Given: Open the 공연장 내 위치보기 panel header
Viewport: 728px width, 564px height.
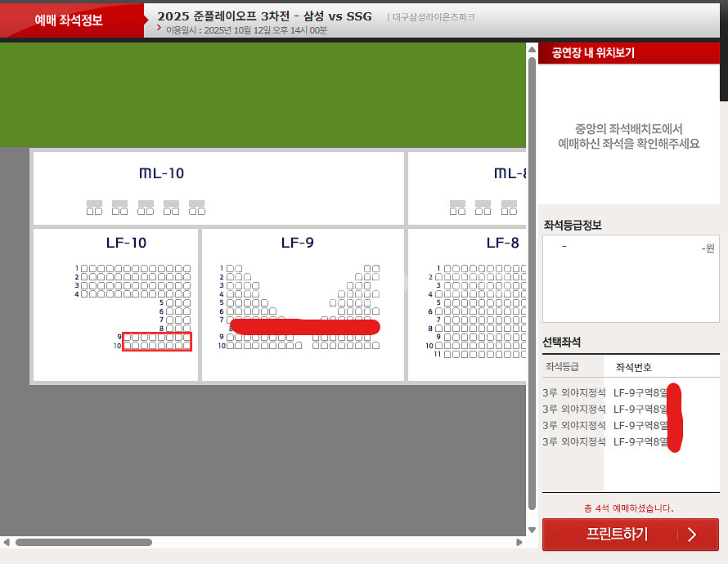Looking at the screenshot, I should tap(593, 53).
